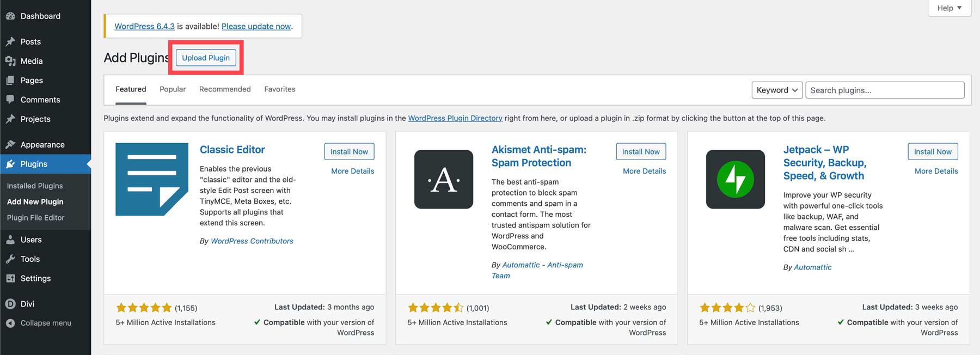Viewport: 980px width, 355px height.
Task: Open Automattic author link under Jetpack
Action: 813,267
